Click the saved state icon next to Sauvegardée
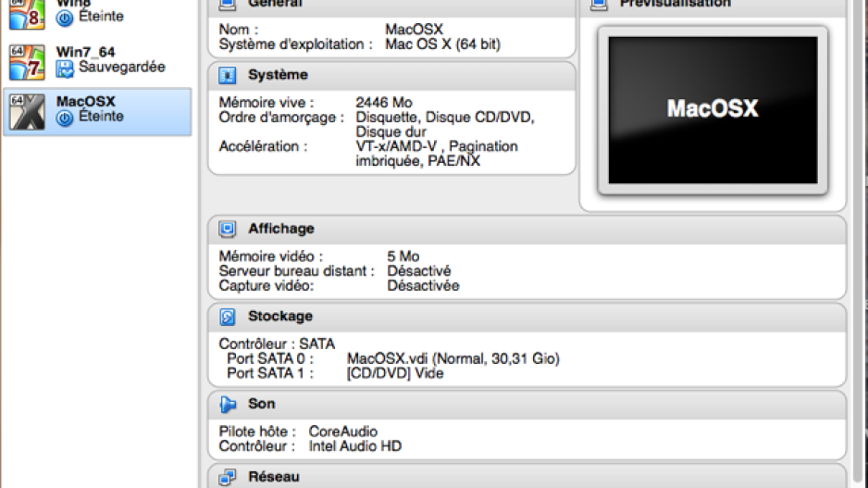The image size is (868, 488). pyautogui.click(x=65, y=69)
